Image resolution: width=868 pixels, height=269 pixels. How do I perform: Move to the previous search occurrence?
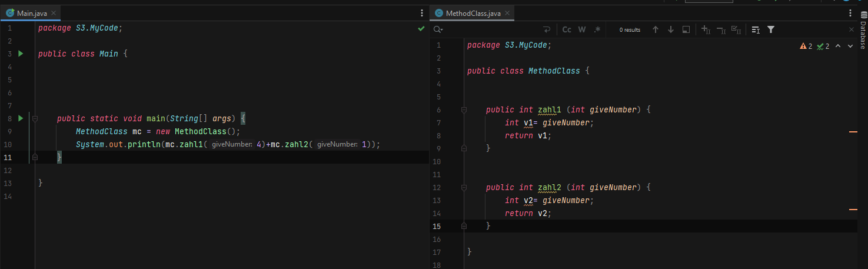[656, 29]
